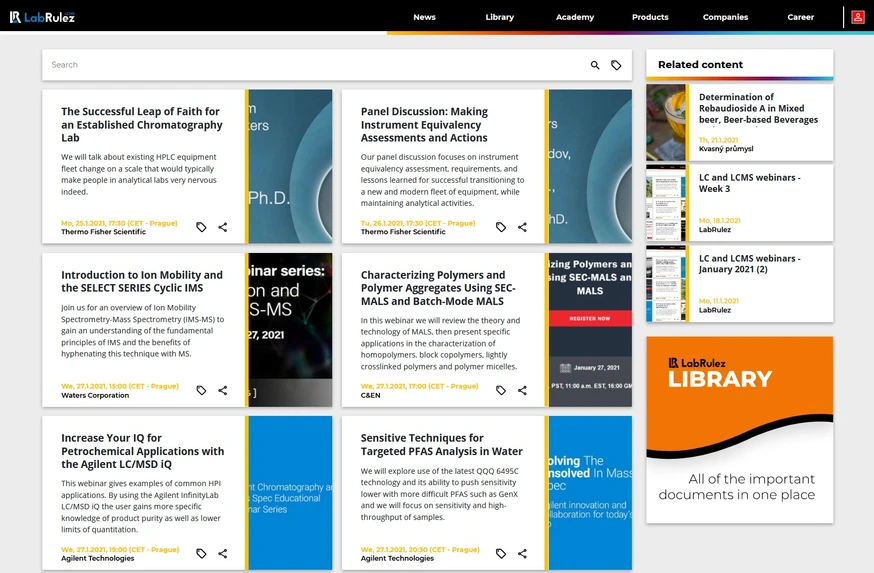Viewport: 874px width, 573px height.
Task: Open LC and LCMS webinars Week 3
Action: 749,183
